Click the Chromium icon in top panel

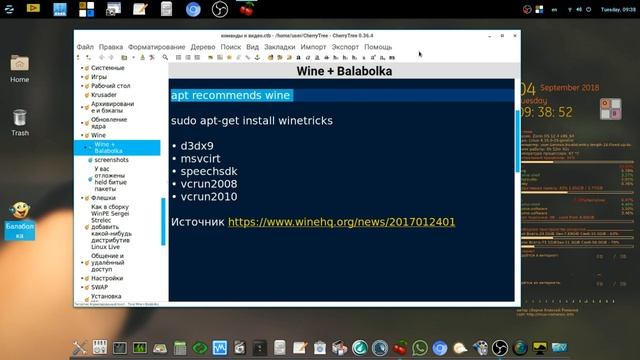click(193, 9)
